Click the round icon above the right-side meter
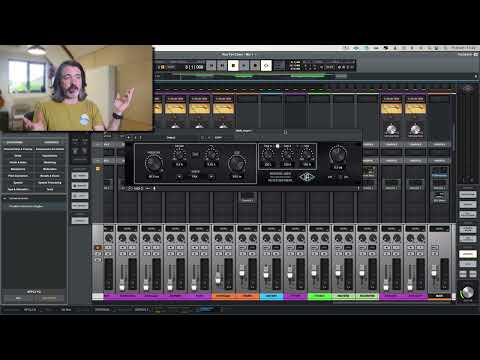Image resolution: width=480 pixels, height=360 pixels. (x=468, y=89)
